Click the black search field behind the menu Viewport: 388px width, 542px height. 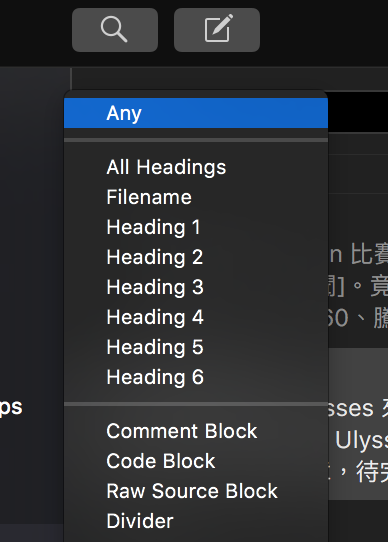pyautogui.click(x=358, y=112)
